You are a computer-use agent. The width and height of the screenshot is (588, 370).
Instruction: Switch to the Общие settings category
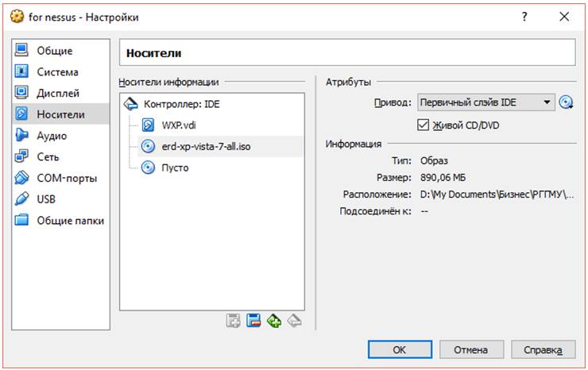(54, 51)
